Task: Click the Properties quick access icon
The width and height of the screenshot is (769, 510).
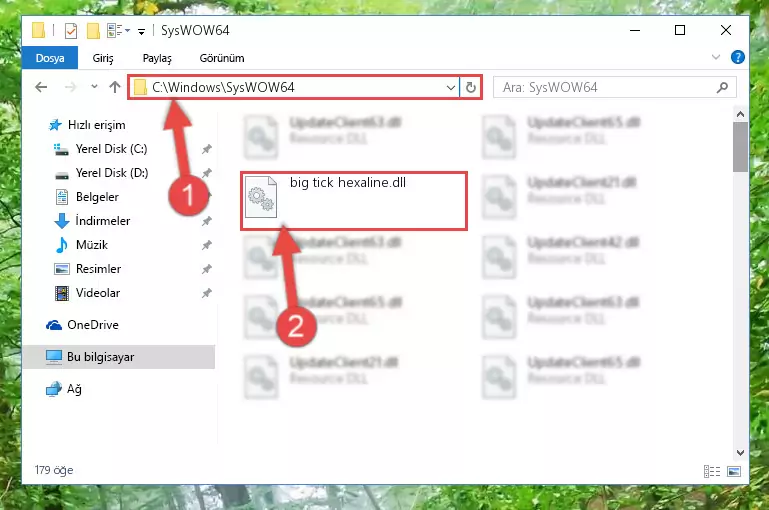Action: [71, 31]
